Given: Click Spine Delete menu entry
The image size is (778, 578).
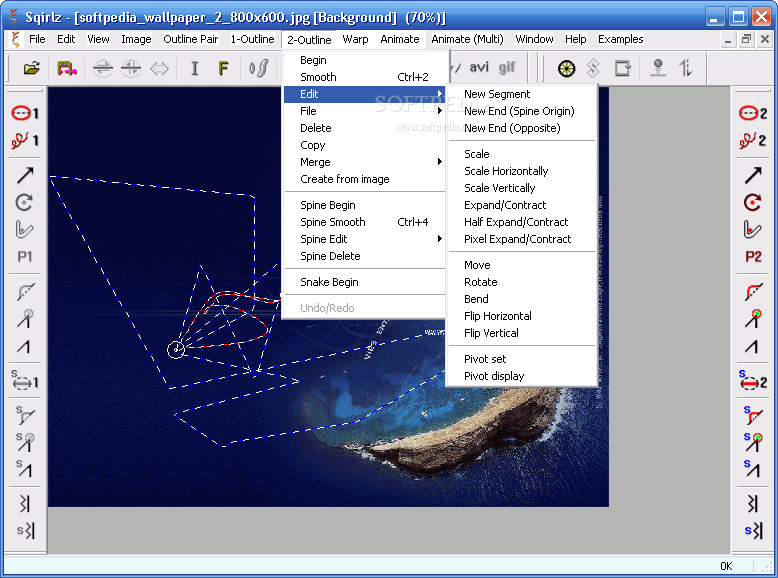Looking at the screenshot, I should [364, 256].
